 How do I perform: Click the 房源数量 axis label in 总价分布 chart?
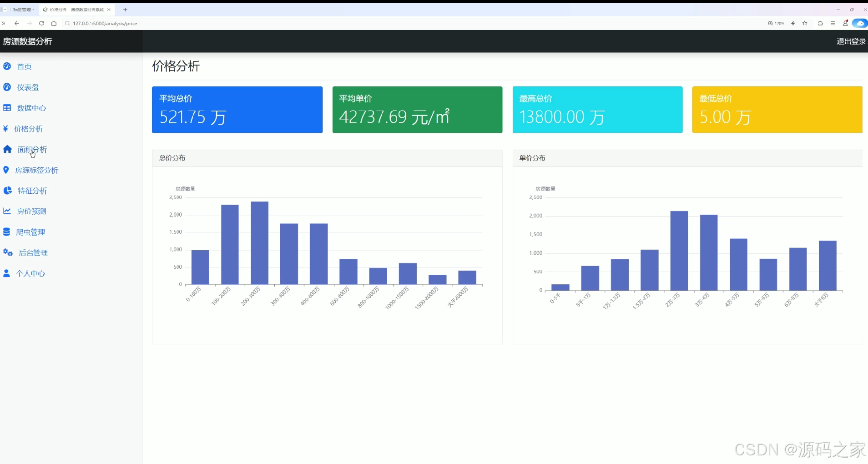click(x=185, y=189)
